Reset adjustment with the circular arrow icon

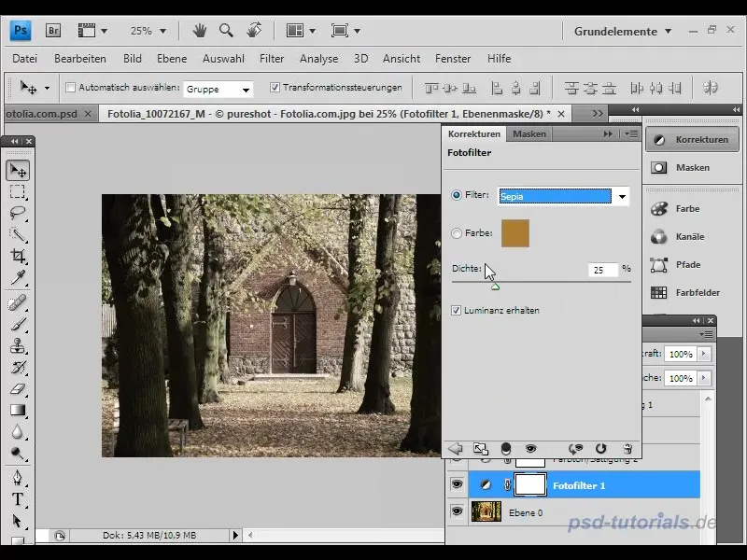click(601, 449)
